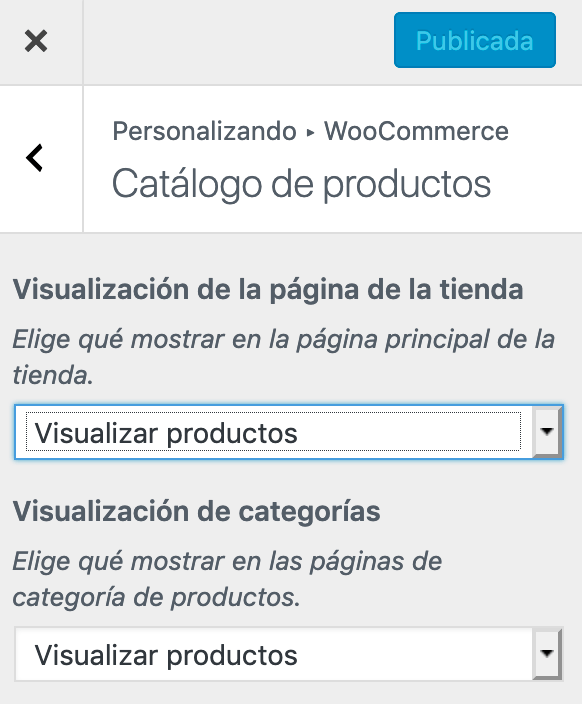Open the shop page display dropdown
582x704 pixels.
tap(289, 432)
